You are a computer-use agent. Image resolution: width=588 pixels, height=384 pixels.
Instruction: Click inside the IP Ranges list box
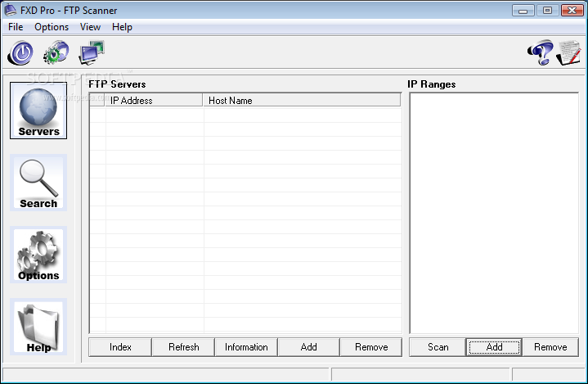tap(494, 213)
